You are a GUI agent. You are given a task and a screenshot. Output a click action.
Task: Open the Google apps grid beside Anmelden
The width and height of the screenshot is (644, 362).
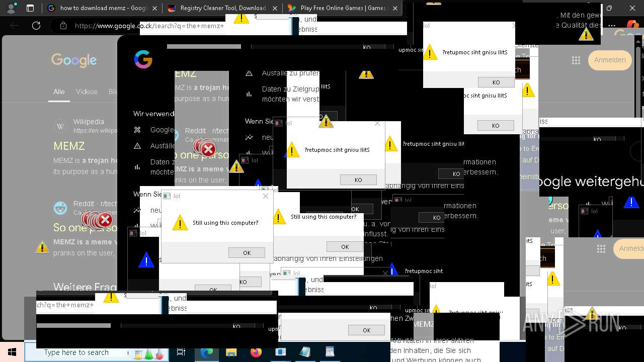pos(576,60)
